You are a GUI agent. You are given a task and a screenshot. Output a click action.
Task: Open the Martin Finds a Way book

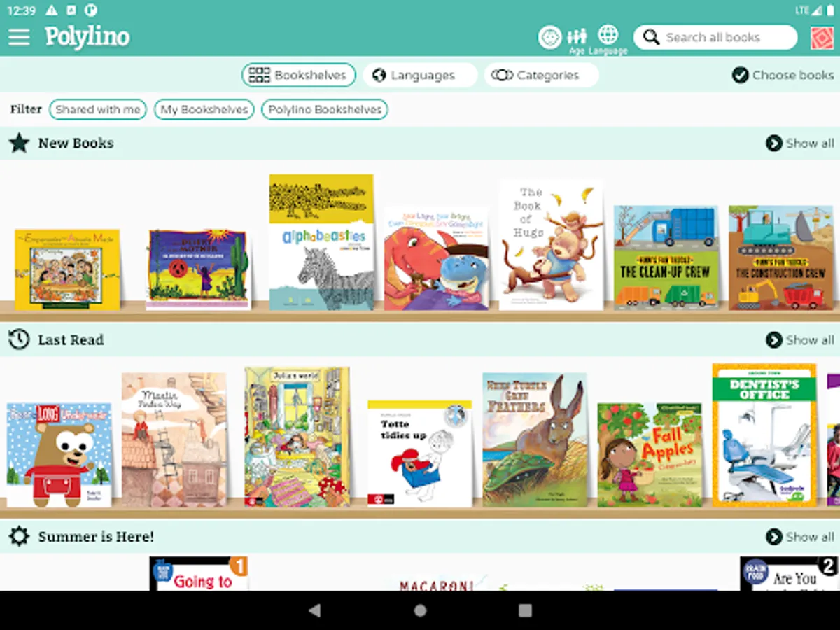pos(174,440)
